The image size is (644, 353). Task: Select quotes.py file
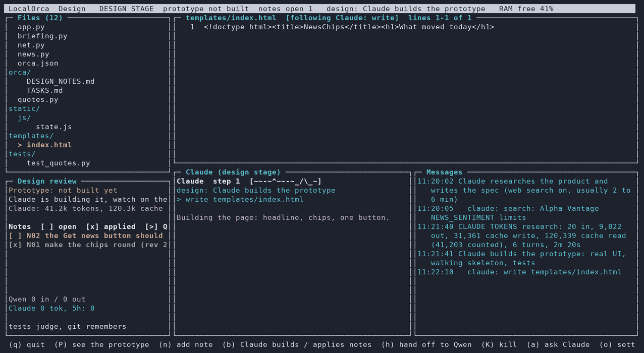(38, 99)
